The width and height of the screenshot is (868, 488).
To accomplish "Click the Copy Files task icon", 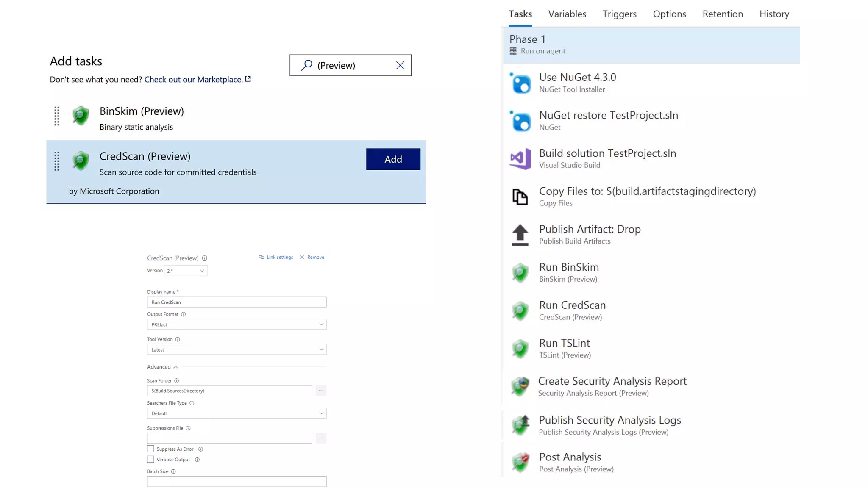I will click(x=520, y=197).
